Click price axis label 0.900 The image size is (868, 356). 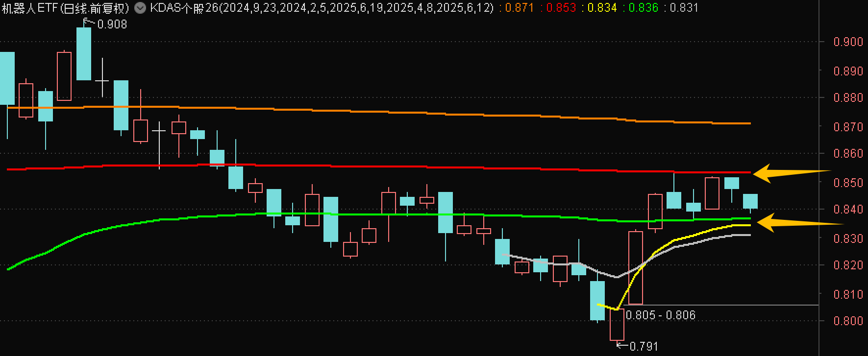coord(848,42)
